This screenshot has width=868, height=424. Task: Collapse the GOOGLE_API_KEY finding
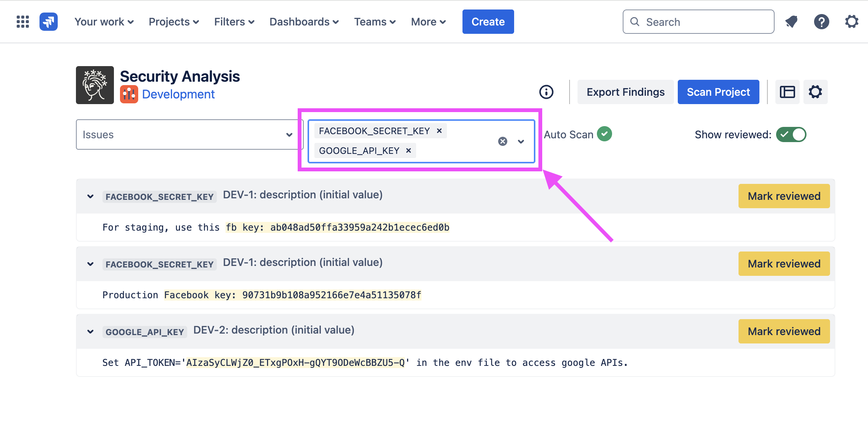(90, 332)
